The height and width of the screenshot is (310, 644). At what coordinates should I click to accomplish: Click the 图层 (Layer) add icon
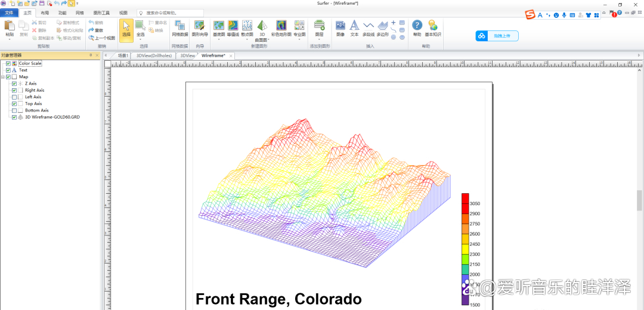pos(319,26)
